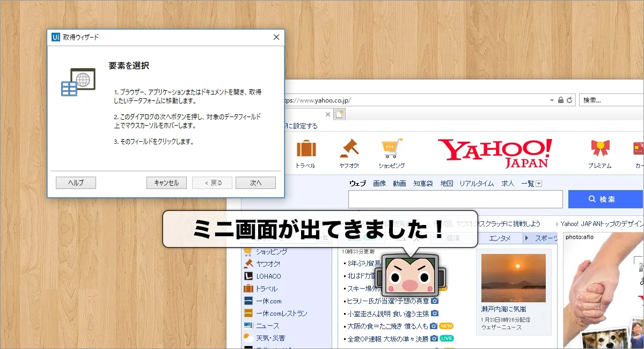Select the 画像 search tab

(x=379, y=184)
